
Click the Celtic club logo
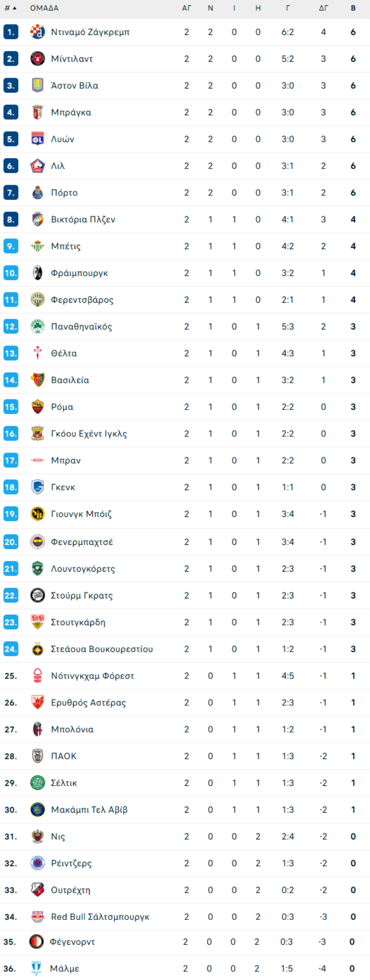(37, 783)
